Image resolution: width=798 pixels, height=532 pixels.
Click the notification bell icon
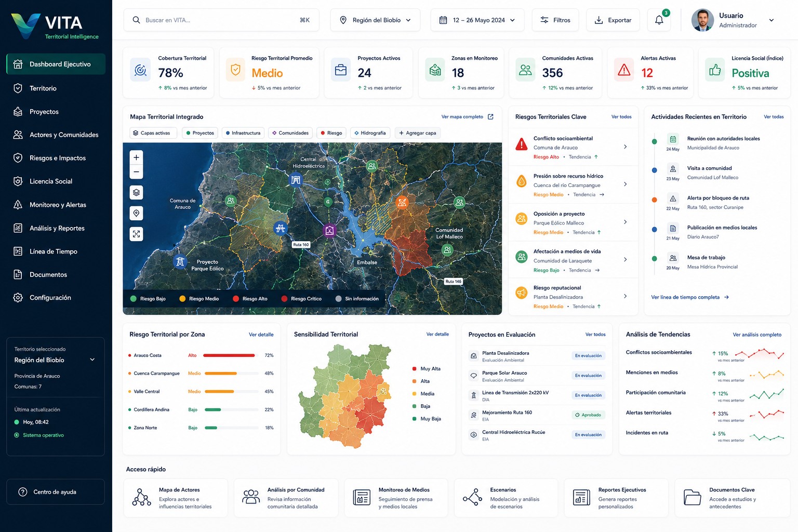(x=659, y=20)
